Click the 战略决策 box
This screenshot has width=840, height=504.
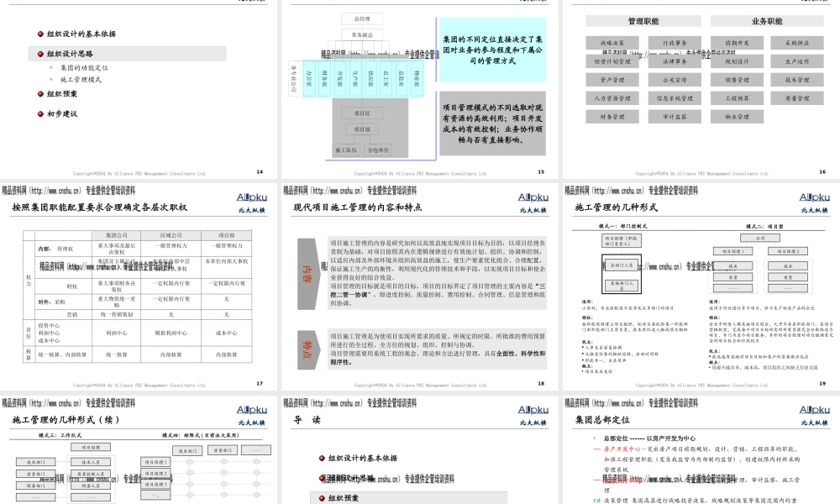[x=612, y=43]
